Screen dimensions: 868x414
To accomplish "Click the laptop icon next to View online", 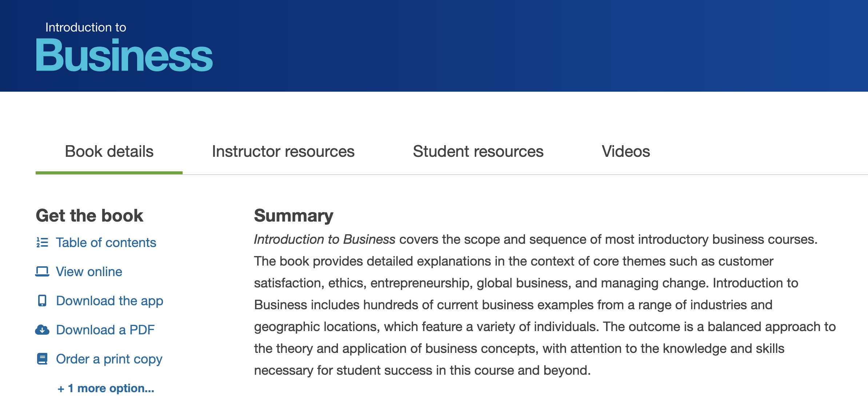I will tap(42, 271).
